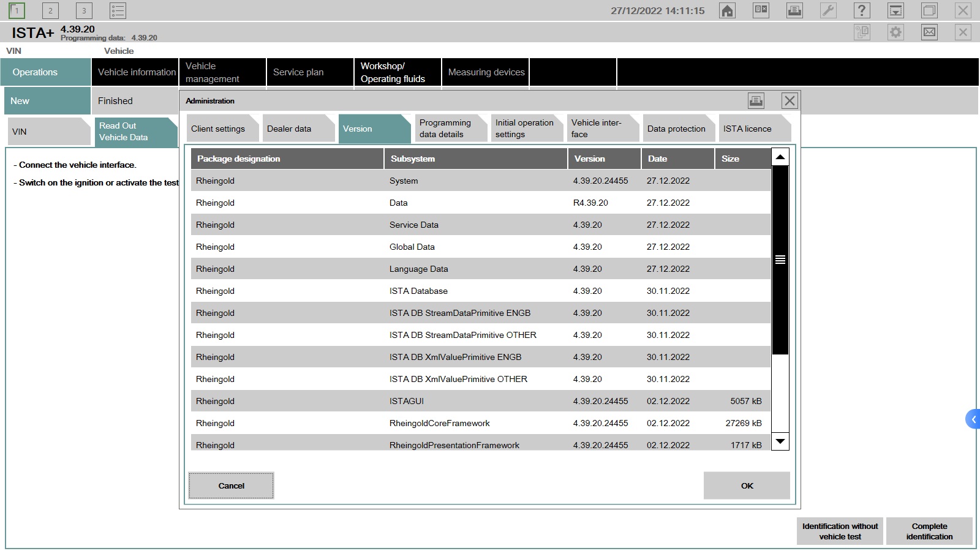980x551 pixels.
Task: Select session 1 icon in top bar
Action: tap(17, 10)
